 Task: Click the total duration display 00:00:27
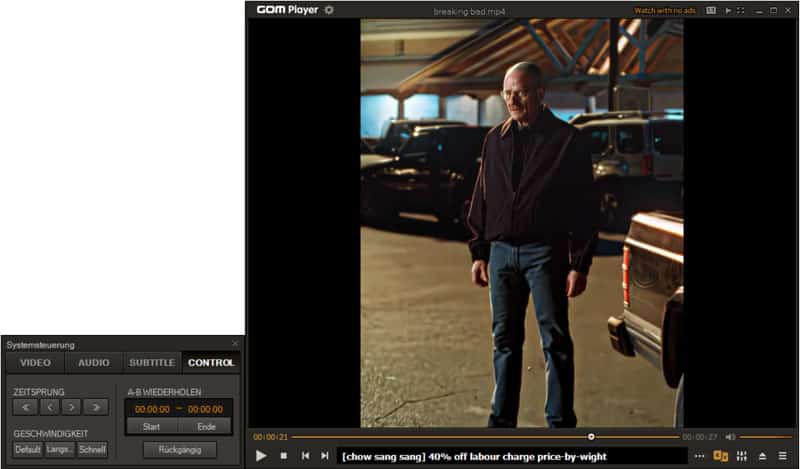699,437
